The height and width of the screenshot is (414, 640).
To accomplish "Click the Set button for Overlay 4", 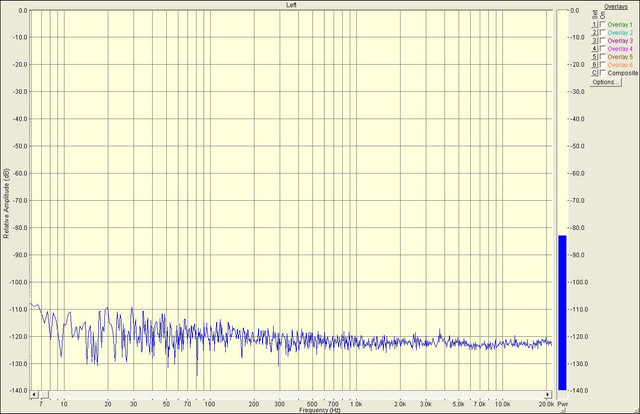I will [x=594, y=49].
